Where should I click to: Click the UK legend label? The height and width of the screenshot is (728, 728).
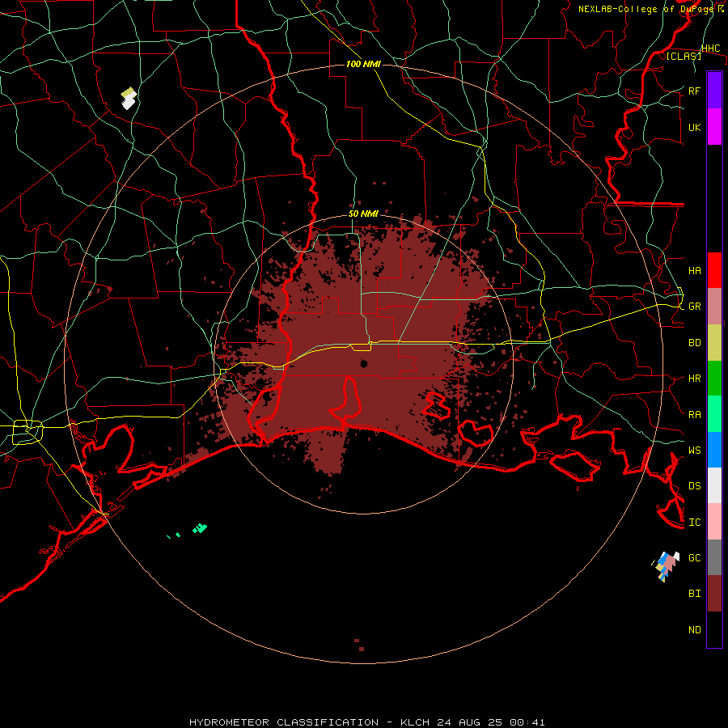[694, 127]
